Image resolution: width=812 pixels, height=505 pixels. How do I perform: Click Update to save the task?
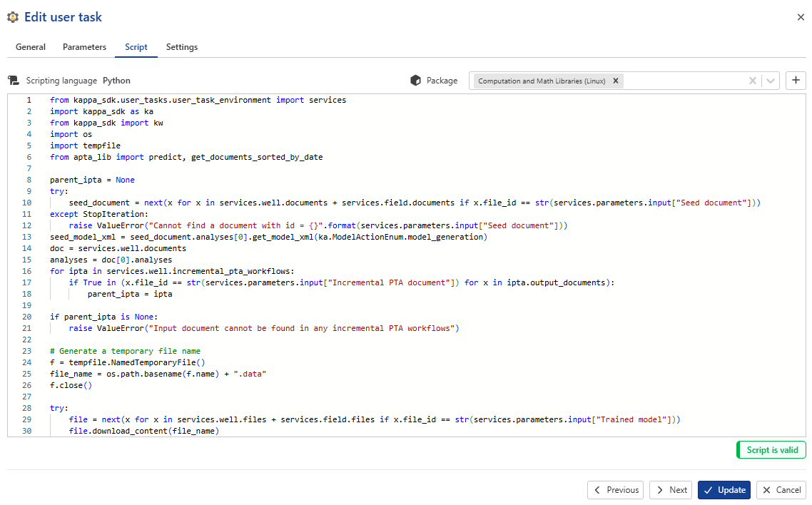pyautogui.click(x=724, y=490)
